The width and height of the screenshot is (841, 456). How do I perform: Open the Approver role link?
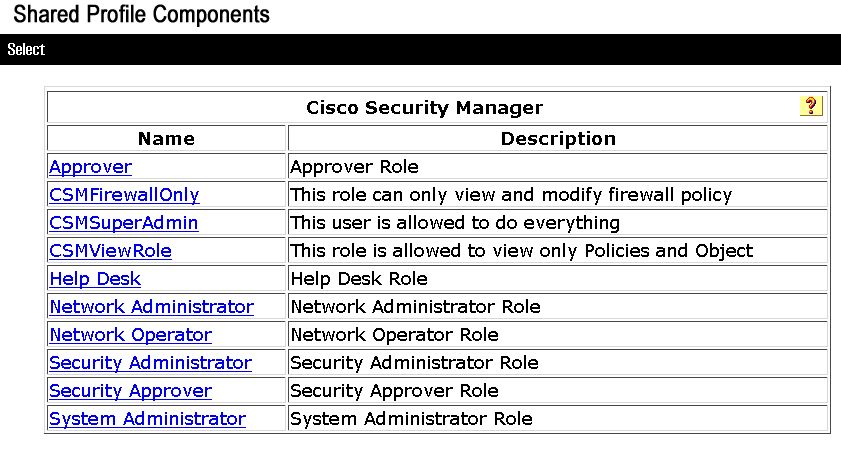point(90,167)
